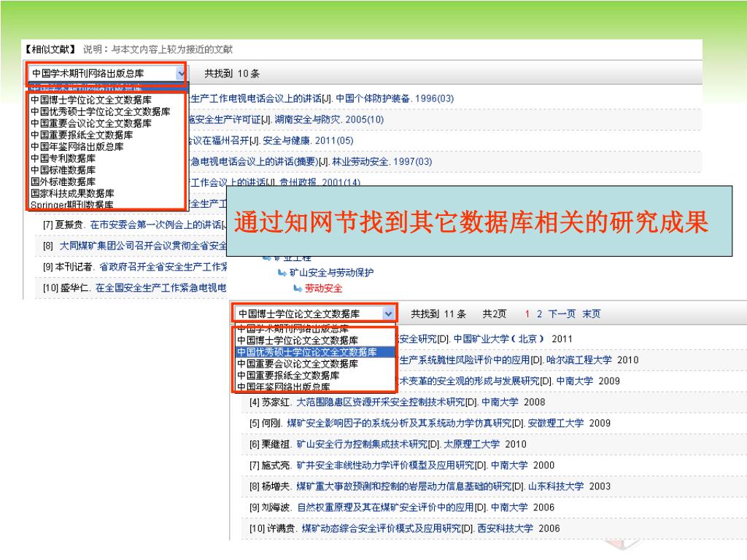
Task: Click current page number 1
Action: tap(527, 314)
